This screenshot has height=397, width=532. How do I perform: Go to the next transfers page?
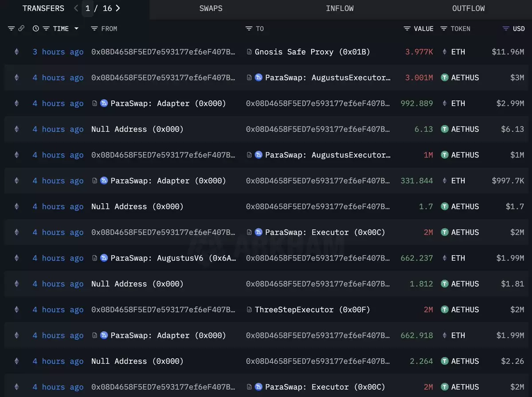tap(117, 8)
